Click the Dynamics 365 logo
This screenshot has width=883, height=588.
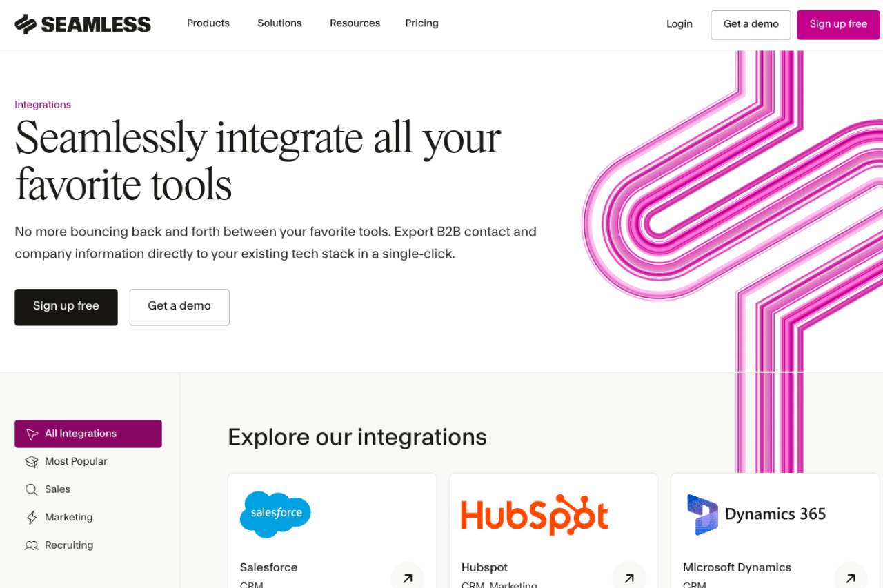756,514
